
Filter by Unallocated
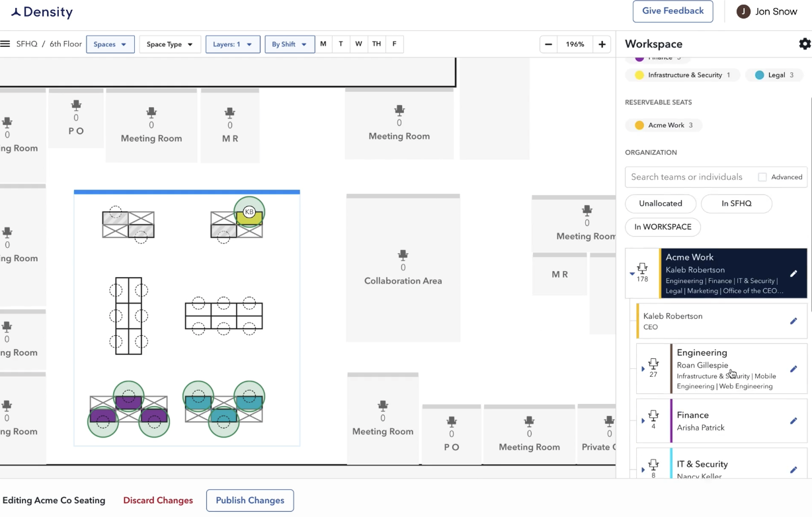tap(661, 204)
